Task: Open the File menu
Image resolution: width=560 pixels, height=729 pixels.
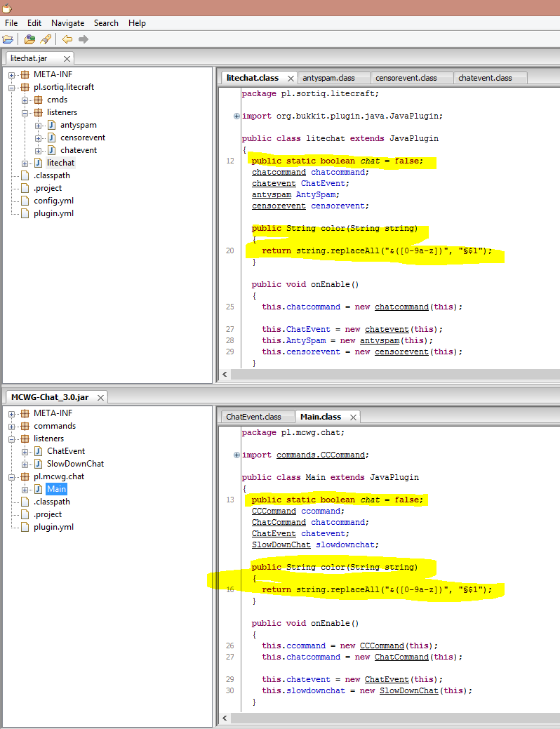Action: click(11, 23)
